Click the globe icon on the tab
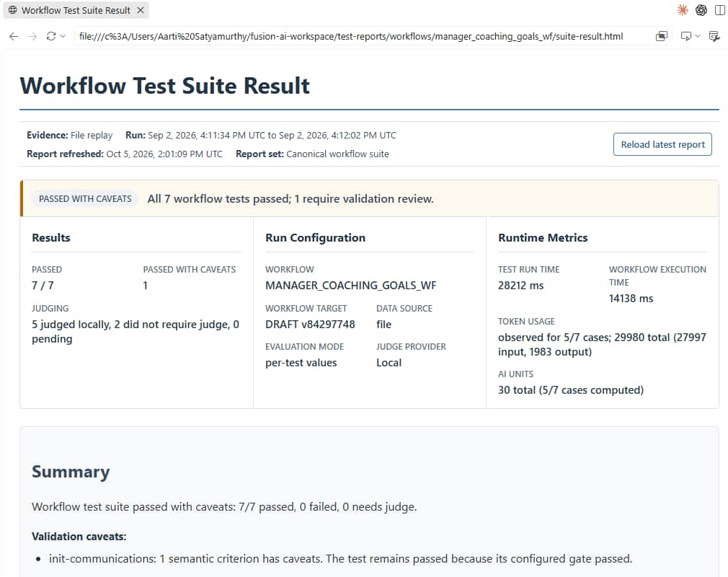This screenshot has width=728, height=577. [x=12, y=10]
